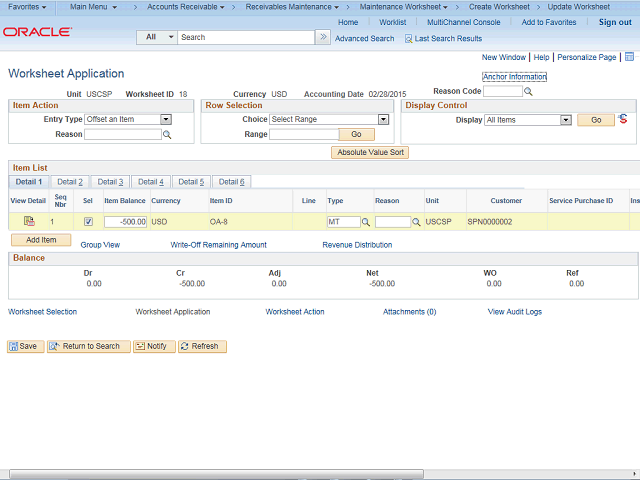Open the Accounts Receivable breadcrumb menu
This screenshot has height=480, width=640.
(x=185, y=7)
